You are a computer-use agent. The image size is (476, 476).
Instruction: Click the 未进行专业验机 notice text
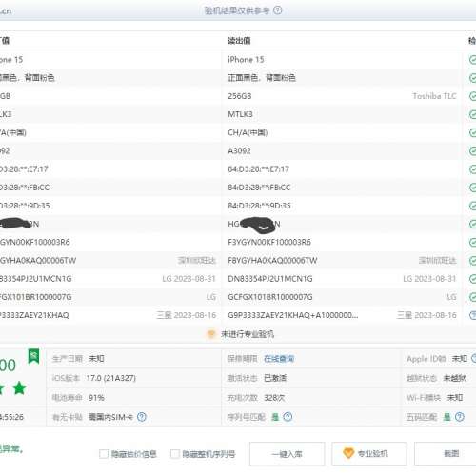[248, 334]
